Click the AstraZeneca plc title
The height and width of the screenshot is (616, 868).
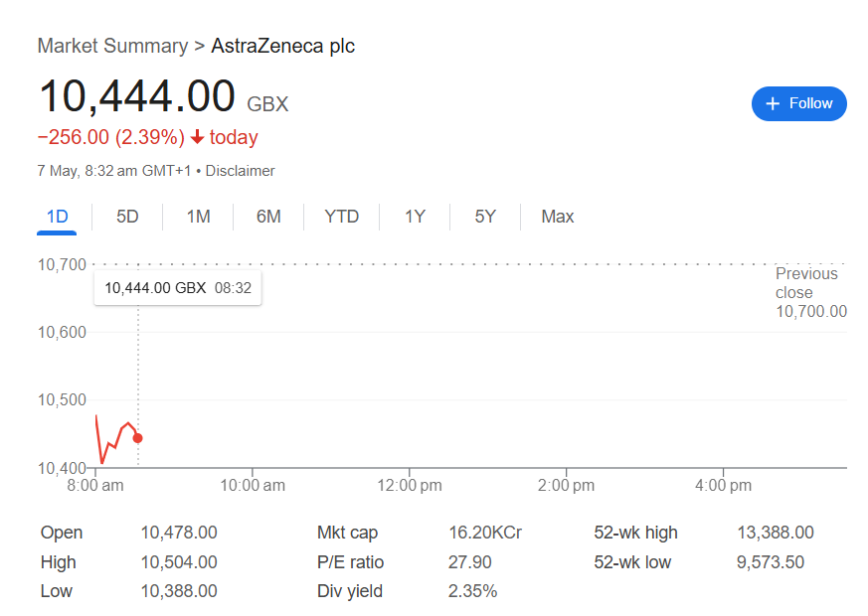[283, 46]
